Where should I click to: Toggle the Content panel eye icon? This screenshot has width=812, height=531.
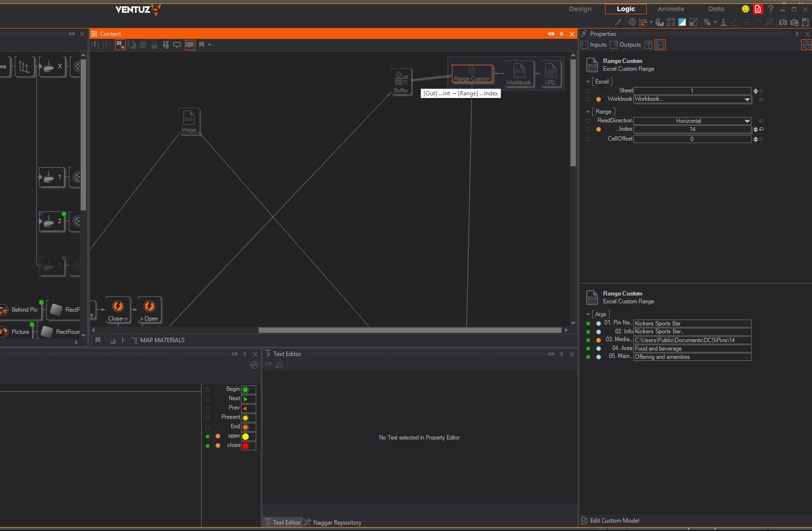[551, 34]
